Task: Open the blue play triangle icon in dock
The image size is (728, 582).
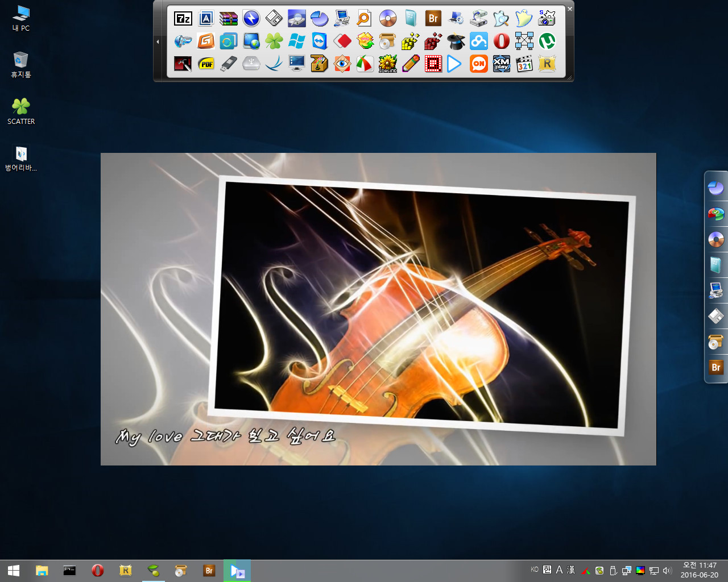Action: coord(454,64)
